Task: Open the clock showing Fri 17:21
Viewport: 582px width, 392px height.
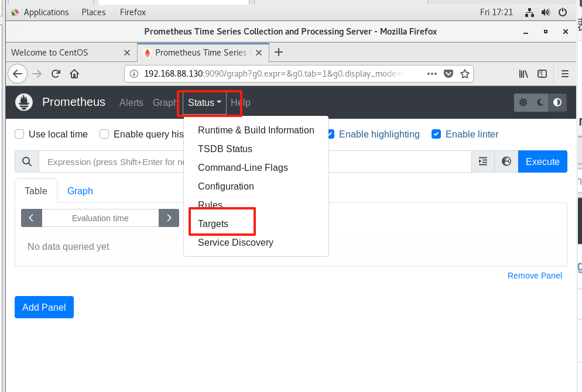Action: 497,12
